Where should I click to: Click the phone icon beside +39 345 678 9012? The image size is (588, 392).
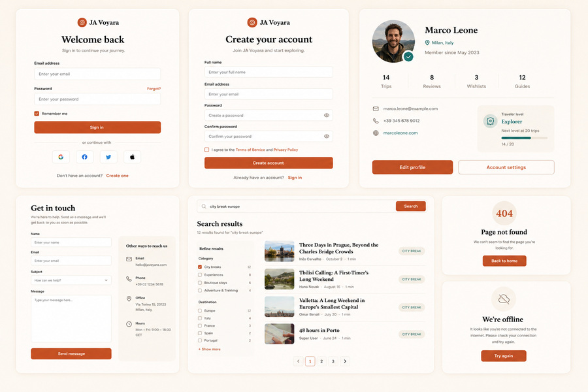coord(376,121)
